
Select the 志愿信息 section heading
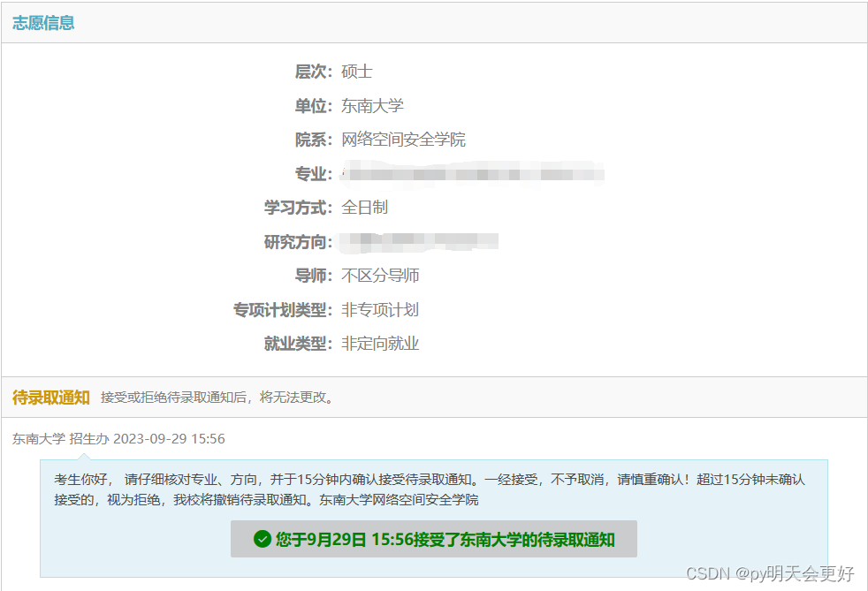click(x=43, y=23)
